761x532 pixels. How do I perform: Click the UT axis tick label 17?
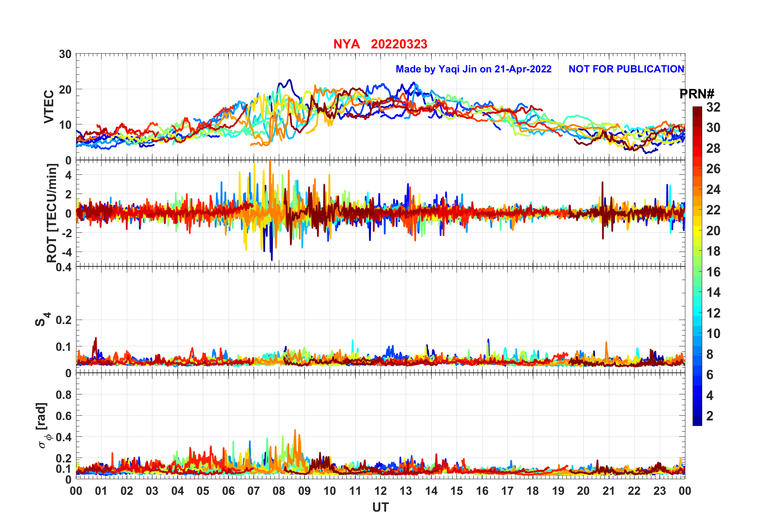click(x=507, y=491)
